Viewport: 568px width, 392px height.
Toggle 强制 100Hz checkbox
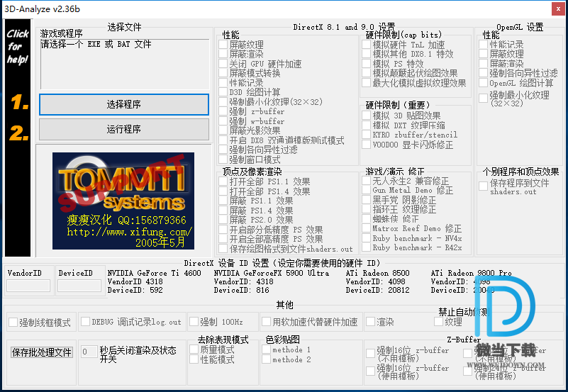click(194, 322)
